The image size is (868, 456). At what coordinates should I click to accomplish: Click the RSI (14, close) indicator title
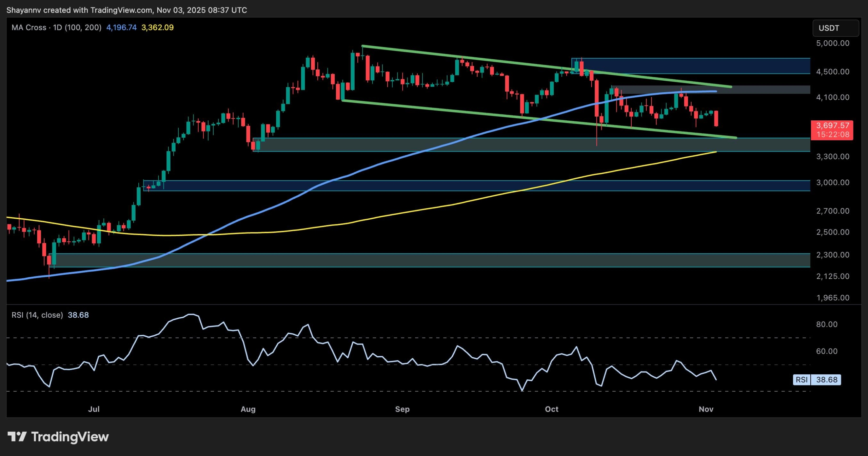tap(37, 315)
